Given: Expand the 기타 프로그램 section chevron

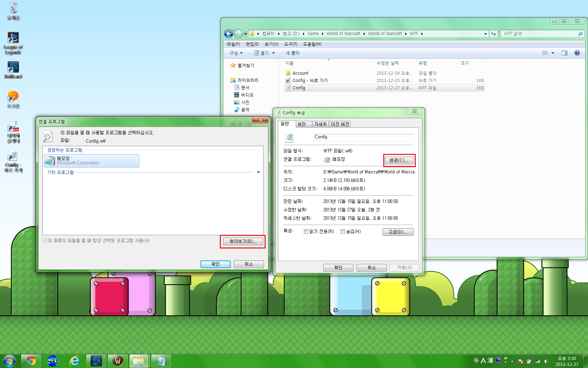Looking at the screenshot, I should pyautogui.click(x=258, y=172).
